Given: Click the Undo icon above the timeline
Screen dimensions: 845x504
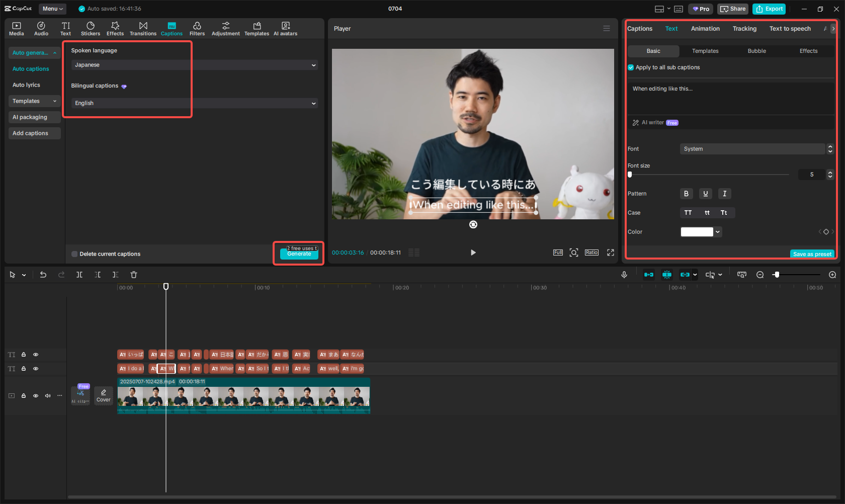Looking at the screenshot, I should 43,275.
